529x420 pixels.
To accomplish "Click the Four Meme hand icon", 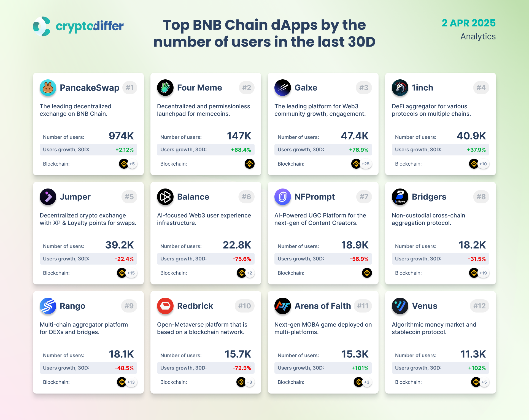I will click(165, 88).
